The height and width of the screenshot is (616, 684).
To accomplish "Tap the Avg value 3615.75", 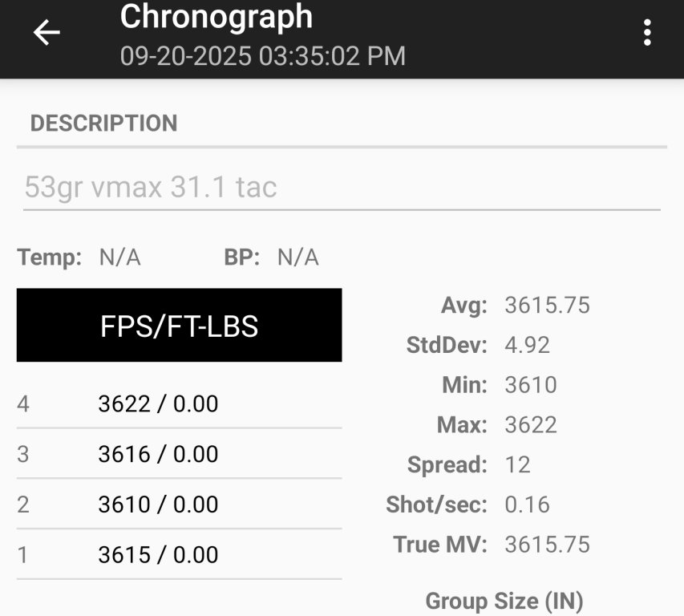I will (x=547, y=305).
